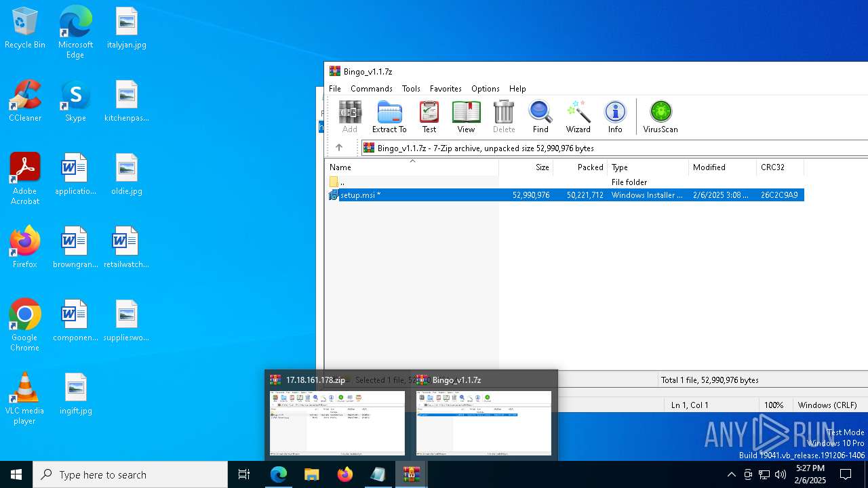The width and height of the screenshot is (868, 488).
Task: Click the taskbar search box
Action: pos(130,474)
